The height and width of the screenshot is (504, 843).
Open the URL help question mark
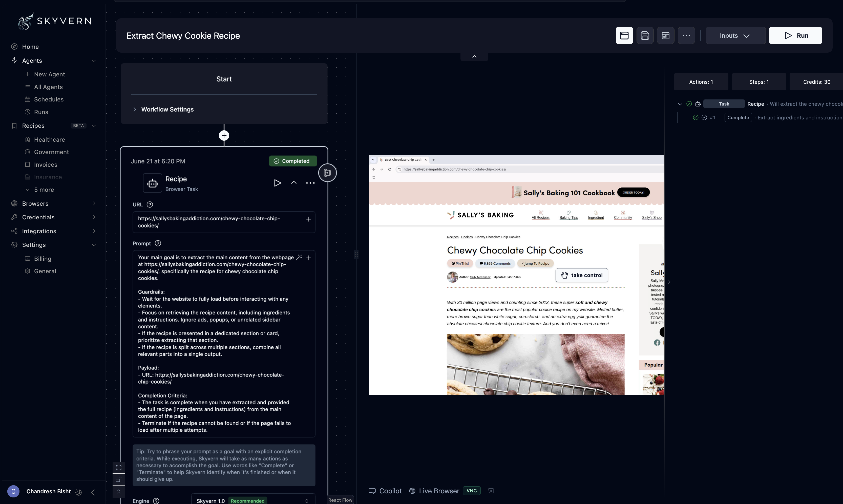150,204
